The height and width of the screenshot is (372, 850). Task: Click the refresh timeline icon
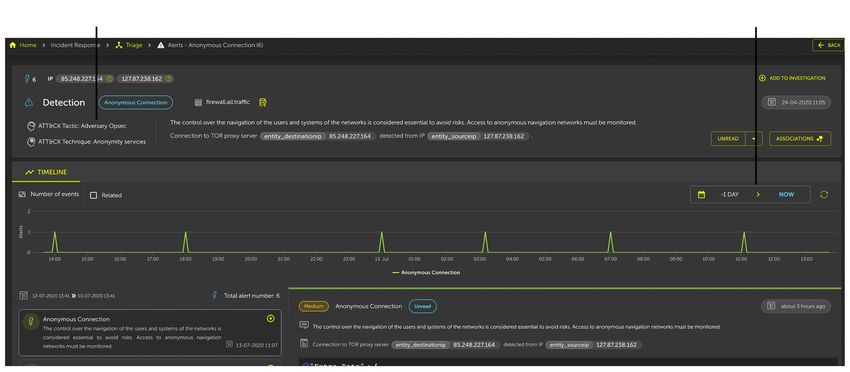tap(824, 195)
